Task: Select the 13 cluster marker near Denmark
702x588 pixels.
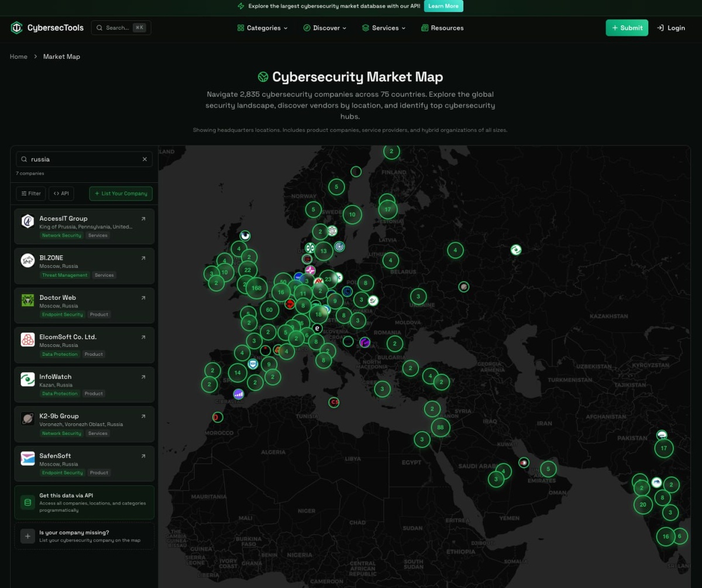Action: (x=324, y=251)
